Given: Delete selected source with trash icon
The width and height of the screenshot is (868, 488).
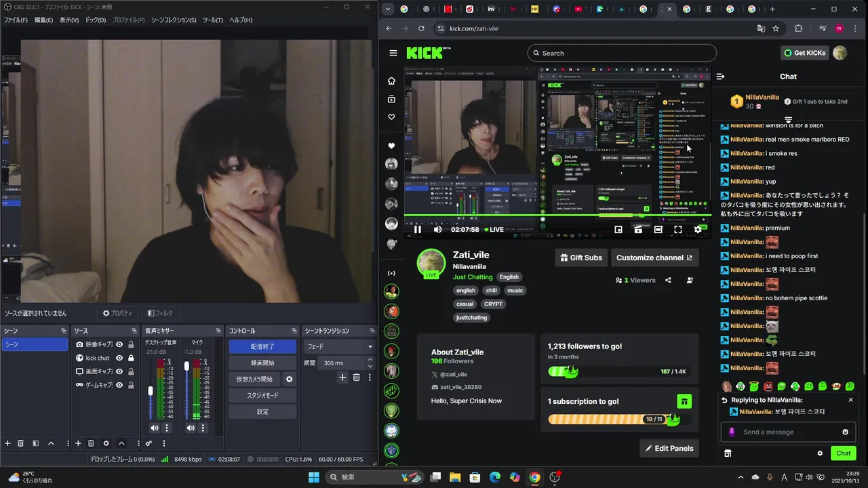Looking at the screenshot, I should pyautogui.click(x=91, y=443).
